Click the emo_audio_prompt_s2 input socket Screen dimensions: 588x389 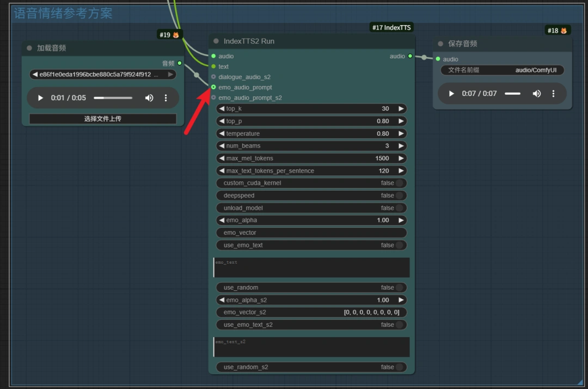[x=213, y=98]
